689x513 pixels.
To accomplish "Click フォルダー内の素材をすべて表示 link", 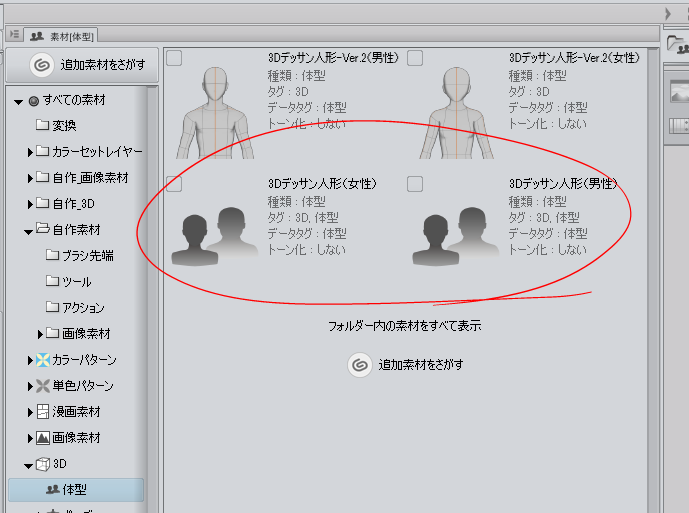I will 405,326.
